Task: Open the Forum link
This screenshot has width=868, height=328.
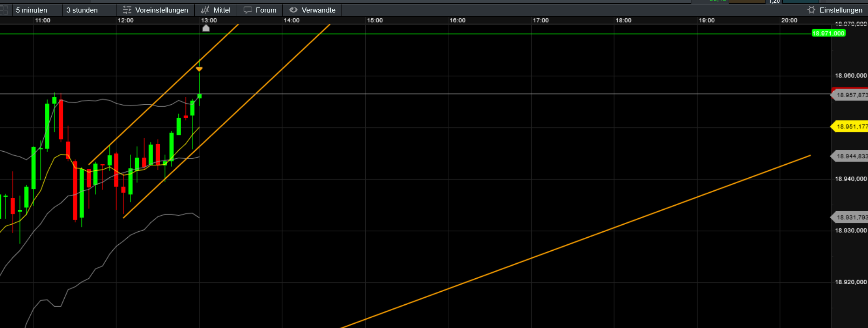Action: pyautogui.click(x=260, y=10)
